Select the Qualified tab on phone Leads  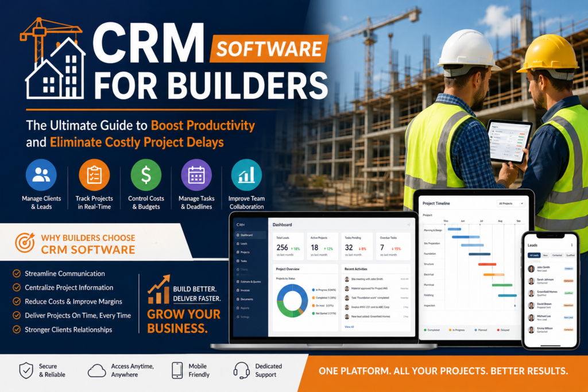(x=570, y=255)
